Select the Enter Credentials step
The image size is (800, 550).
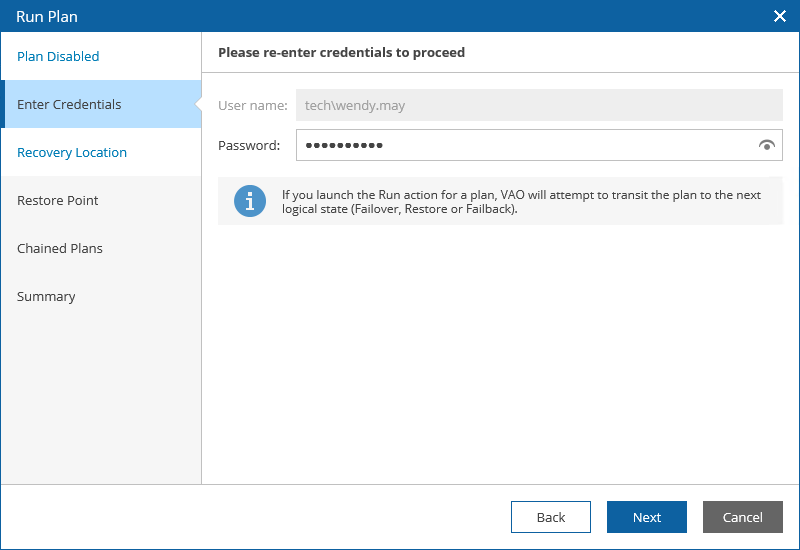(x=69, y=105)
